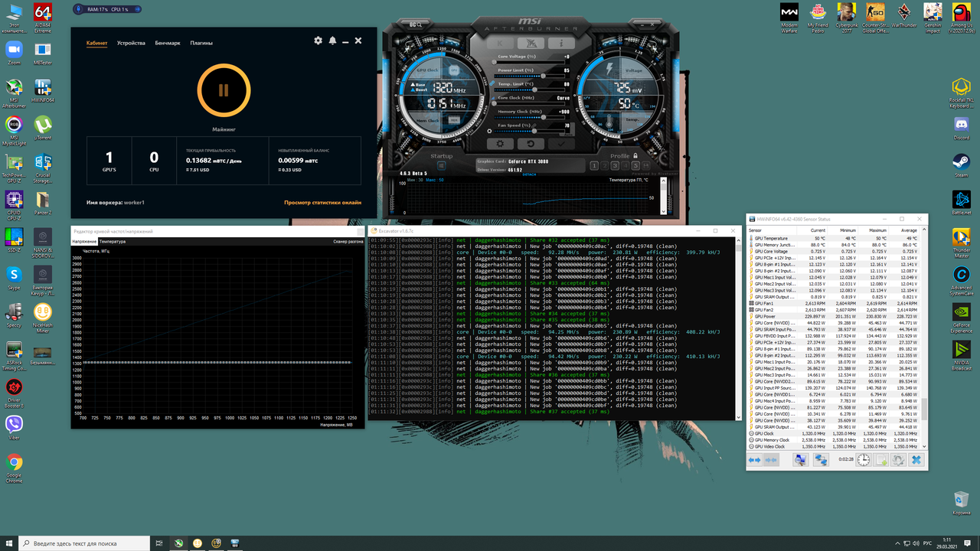This screenshot has width=980, height=551.
Task: Save current Afterburner profile
Action: tap(646, 165)
